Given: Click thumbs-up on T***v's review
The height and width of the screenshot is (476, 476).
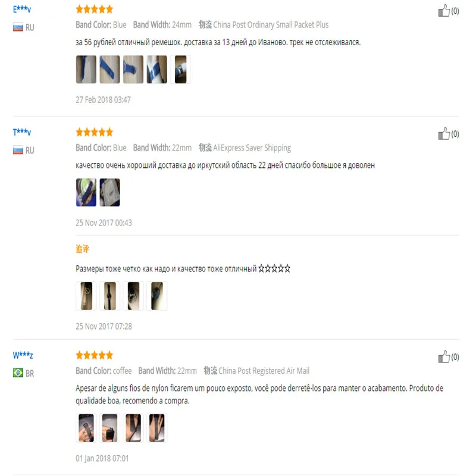Looking at the screenshot, I should pyautogui.click(x=444, y=133).
